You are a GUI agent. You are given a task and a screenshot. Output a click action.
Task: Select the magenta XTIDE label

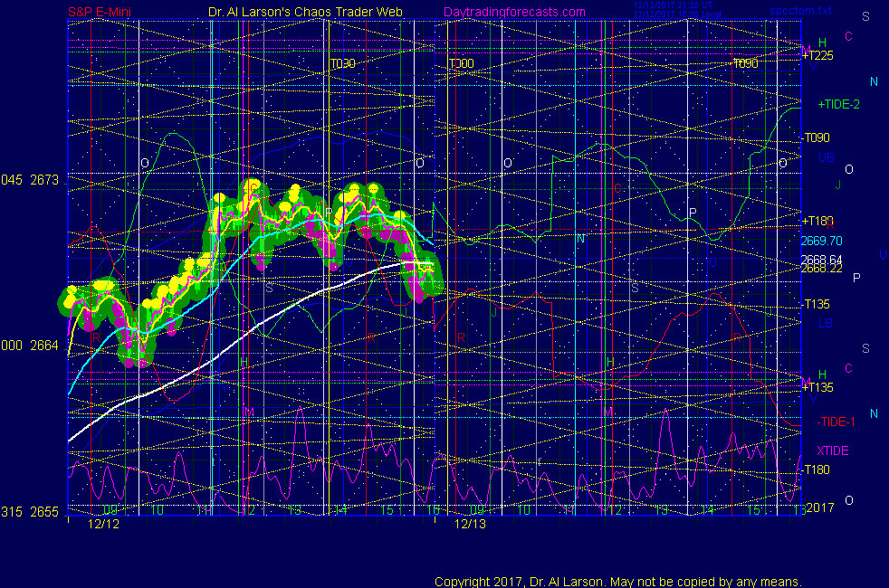click(x=832, y=450)
